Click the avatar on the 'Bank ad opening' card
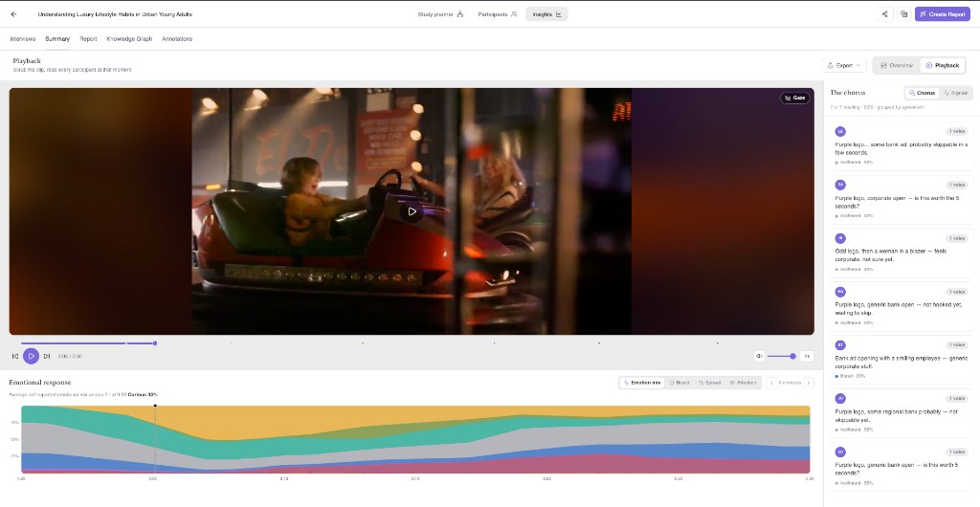Viewport: 980px width, 507px height. pos(840,344)
